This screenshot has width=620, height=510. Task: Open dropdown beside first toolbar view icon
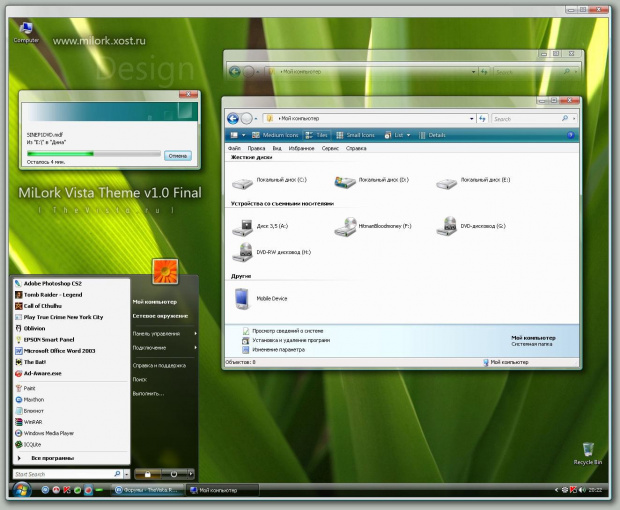tap(244, 135)
